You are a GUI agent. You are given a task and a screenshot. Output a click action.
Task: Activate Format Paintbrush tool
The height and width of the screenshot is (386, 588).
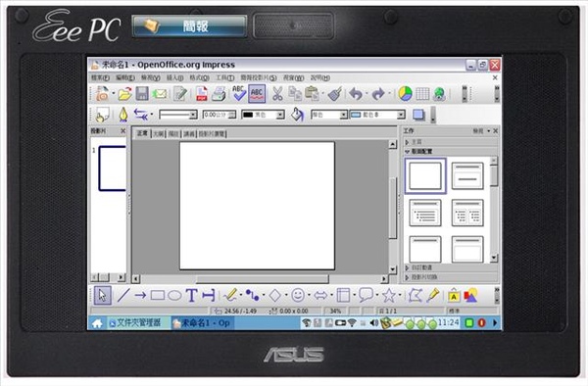coord(335,94)
